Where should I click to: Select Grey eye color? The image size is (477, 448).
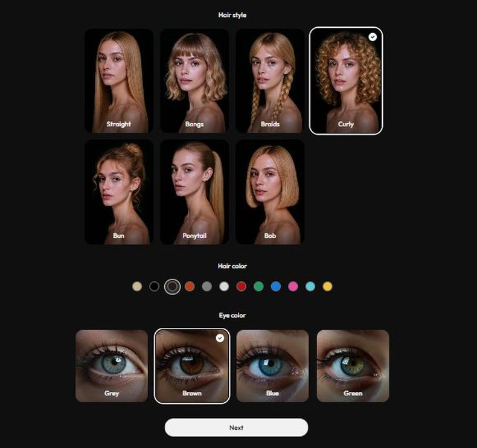click(x=112, y=365)
